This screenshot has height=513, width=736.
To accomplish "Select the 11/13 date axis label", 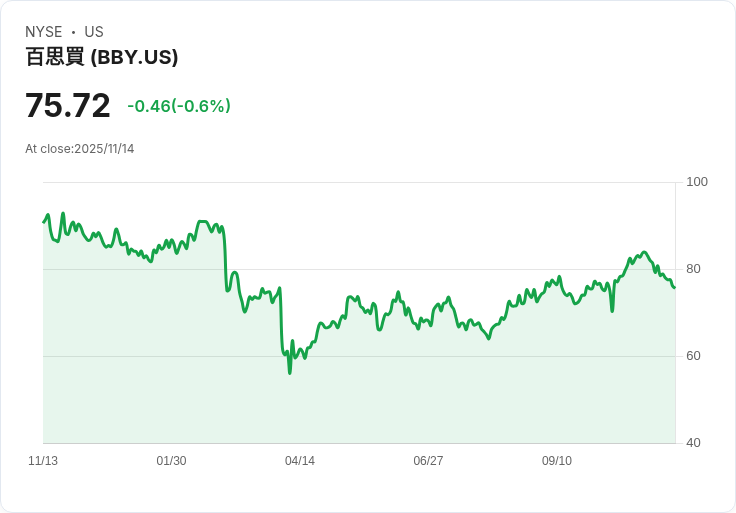I will [43, 461].
